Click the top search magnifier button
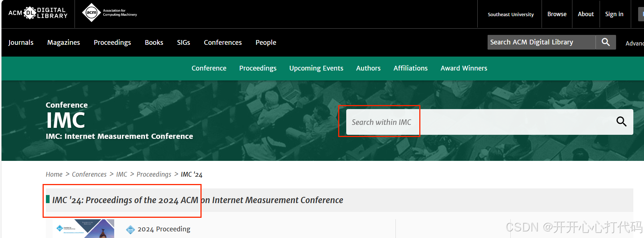 coord(606,42)
